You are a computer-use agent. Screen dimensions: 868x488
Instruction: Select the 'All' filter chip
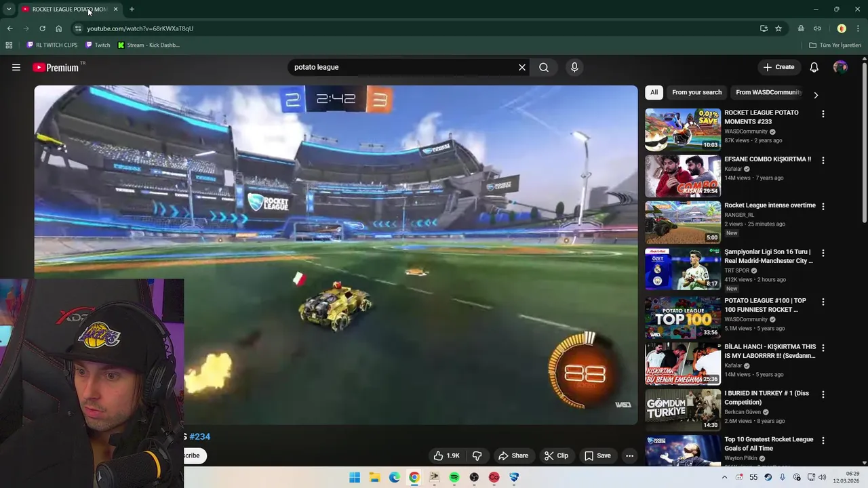pos(654,92)
